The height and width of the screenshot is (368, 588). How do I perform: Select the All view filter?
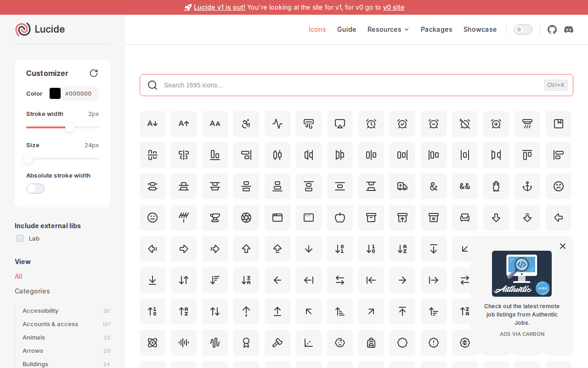pos(18,276)
